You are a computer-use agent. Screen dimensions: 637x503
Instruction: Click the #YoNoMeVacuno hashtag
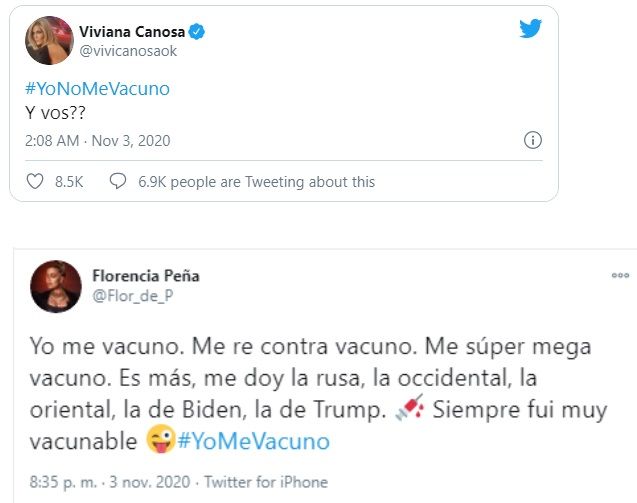pos(97,88)
